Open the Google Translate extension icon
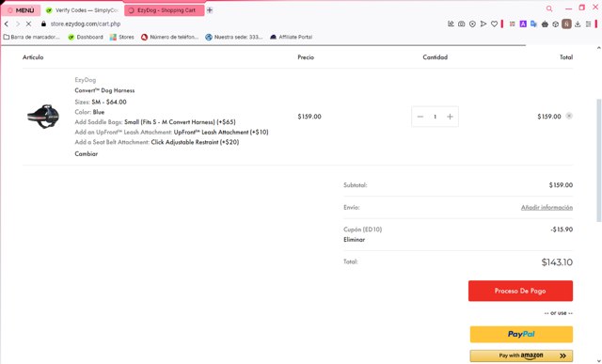Image resolution: width=602 pixels, height=364 pixels. pyautogui.click(x=533, y=24)
